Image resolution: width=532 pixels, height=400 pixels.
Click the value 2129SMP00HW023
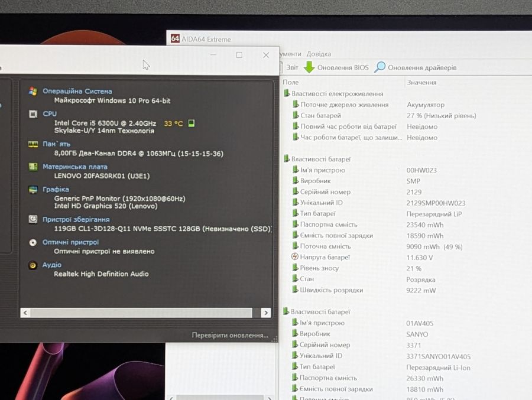[x=436, y=203]
